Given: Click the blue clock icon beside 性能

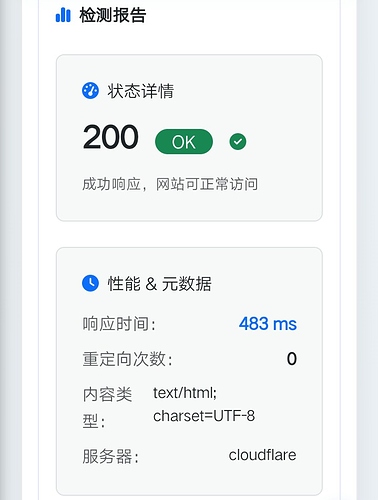Looking at the screenshot, I should point(90,283).
